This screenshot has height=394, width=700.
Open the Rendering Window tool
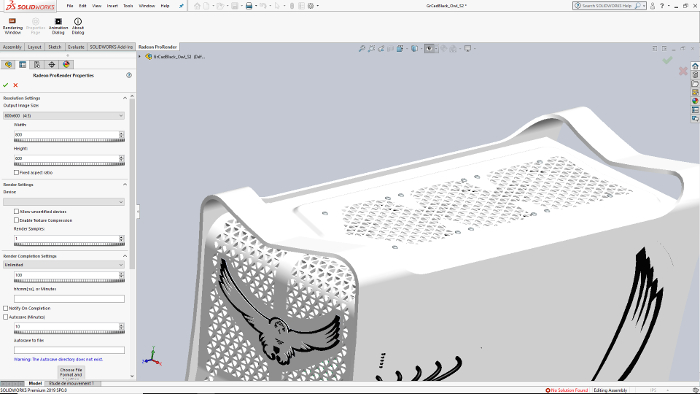coord(12,26)
